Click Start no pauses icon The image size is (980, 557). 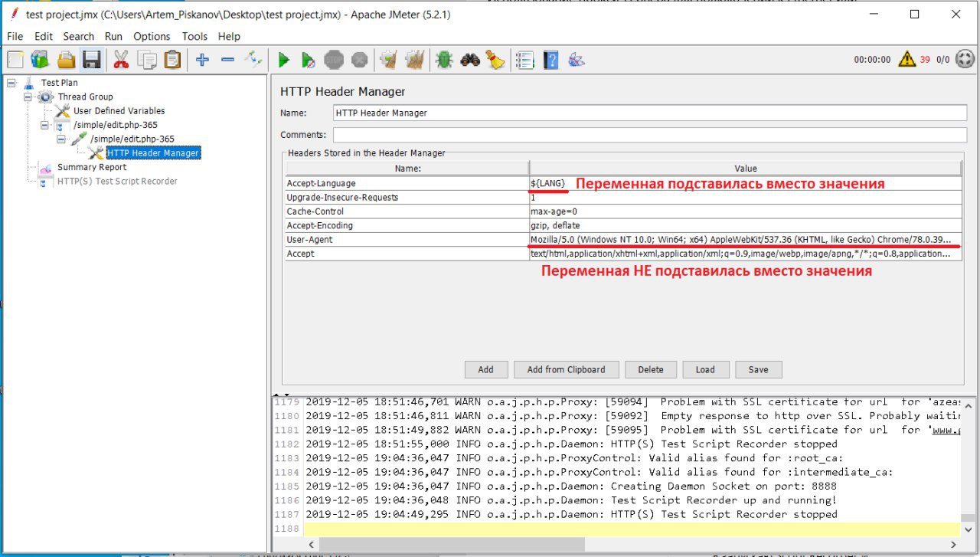point(308,59)
